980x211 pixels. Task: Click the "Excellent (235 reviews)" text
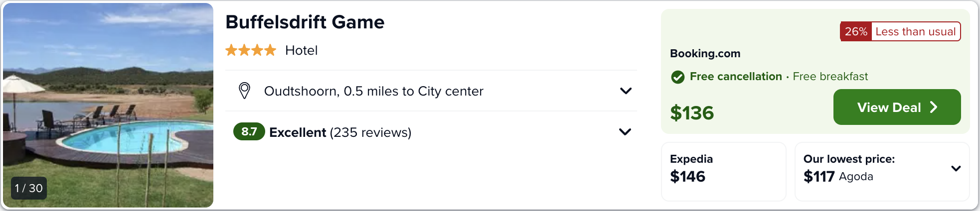tap(340, 132)
